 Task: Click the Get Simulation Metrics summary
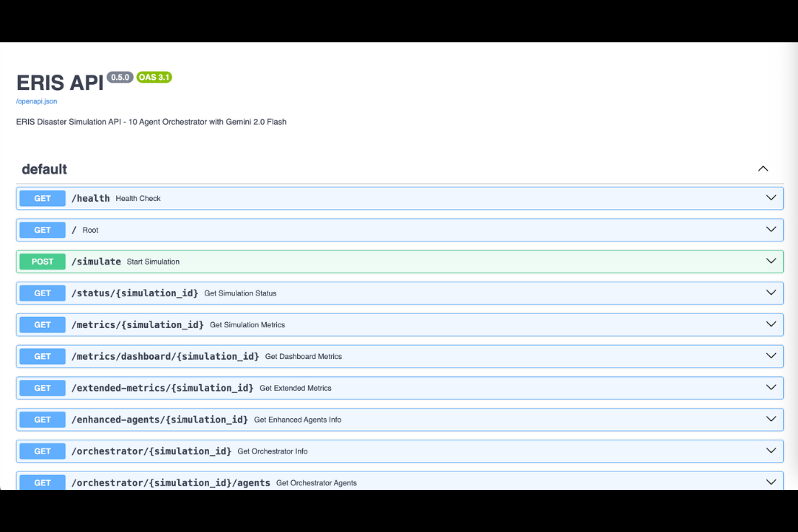[x=248, y=325]
